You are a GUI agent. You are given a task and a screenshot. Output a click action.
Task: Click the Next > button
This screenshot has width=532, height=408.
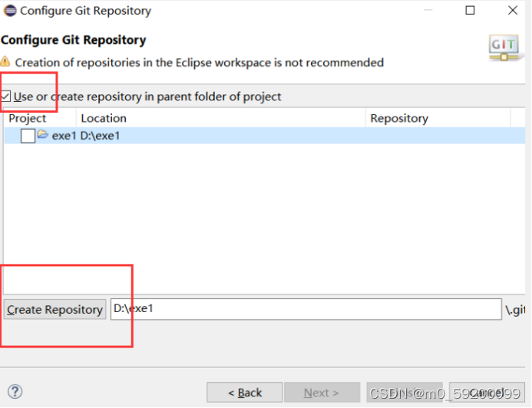322,393
